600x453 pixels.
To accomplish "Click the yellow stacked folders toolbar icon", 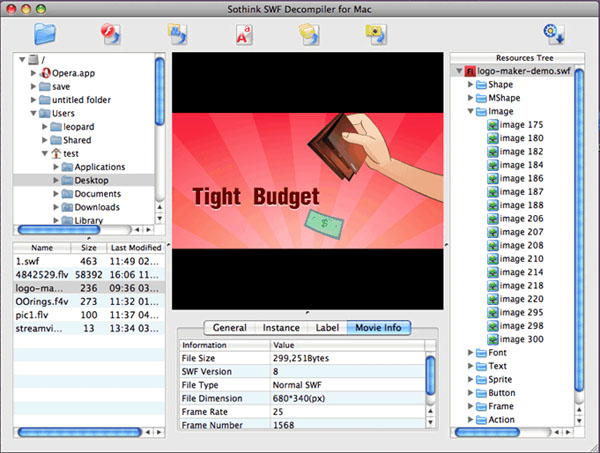I will pos(309,34).
